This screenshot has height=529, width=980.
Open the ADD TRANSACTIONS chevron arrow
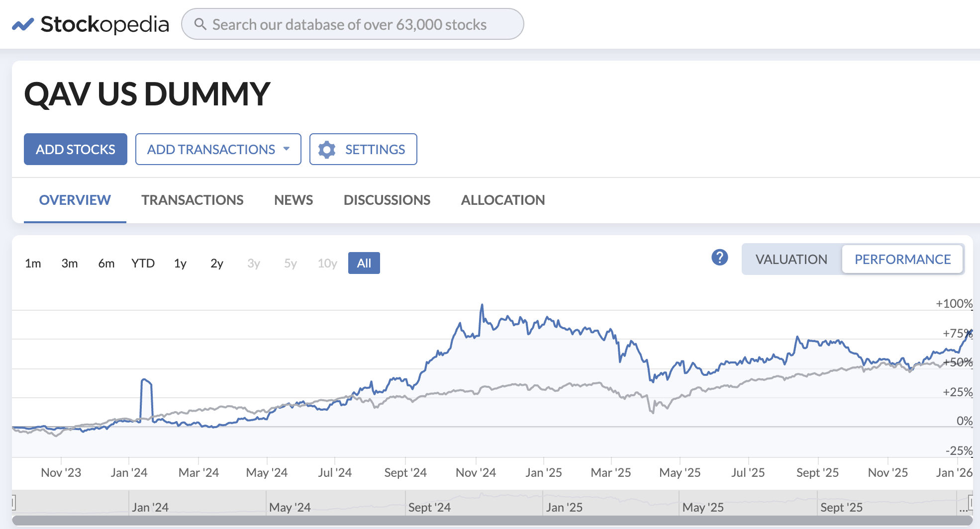coord(286,149)
